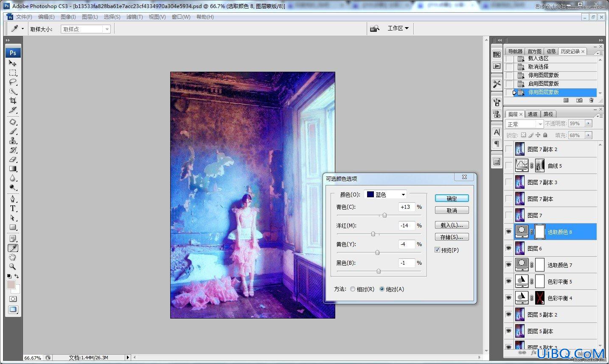Hide the 图层 6 layer

pos(508,249)
